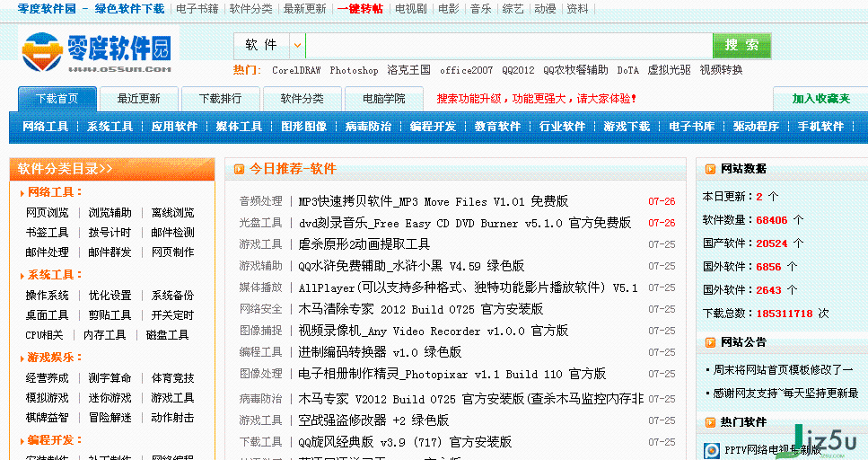868x460 pixels.
Task: Click the 零度软件园 site logo
Action: click(x=97, y=52)
